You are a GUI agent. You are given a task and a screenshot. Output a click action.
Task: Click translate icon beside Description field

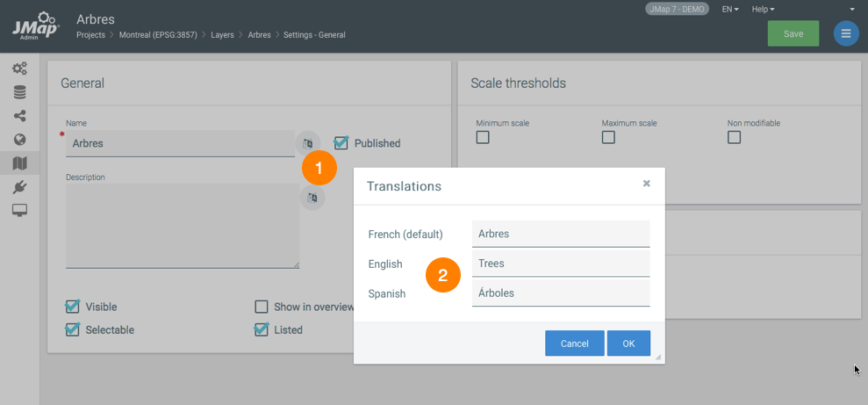tap(312, 198)
